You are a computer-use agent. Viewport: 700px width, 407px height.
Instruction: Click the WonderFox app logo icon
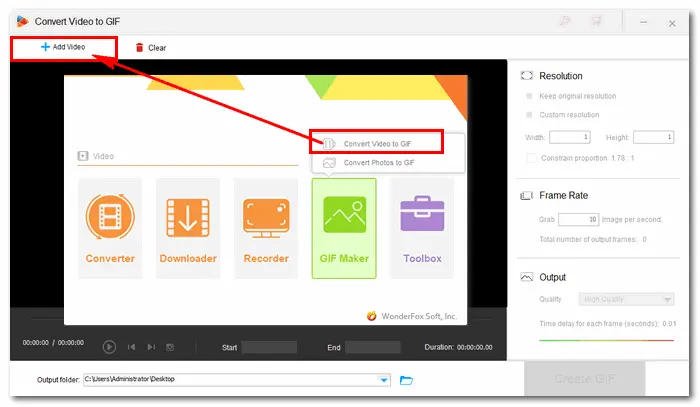click(x=22, y=21)
